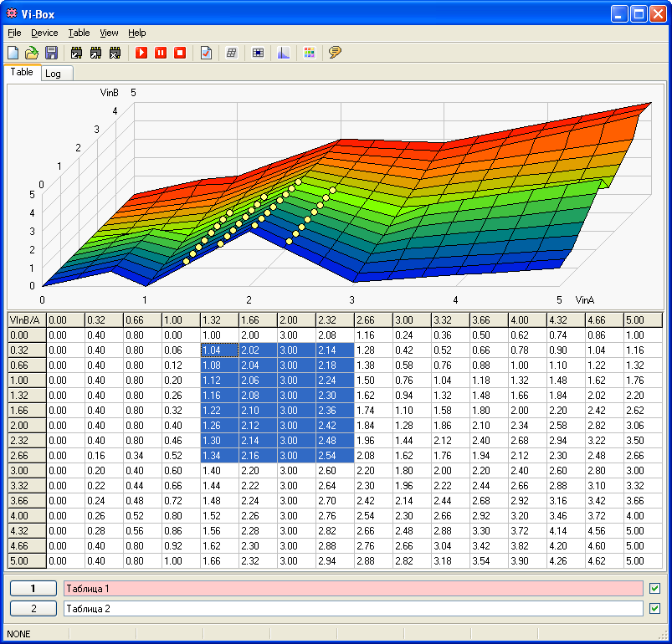
Task: Open the View menu
Action: [x=109, y=33]
